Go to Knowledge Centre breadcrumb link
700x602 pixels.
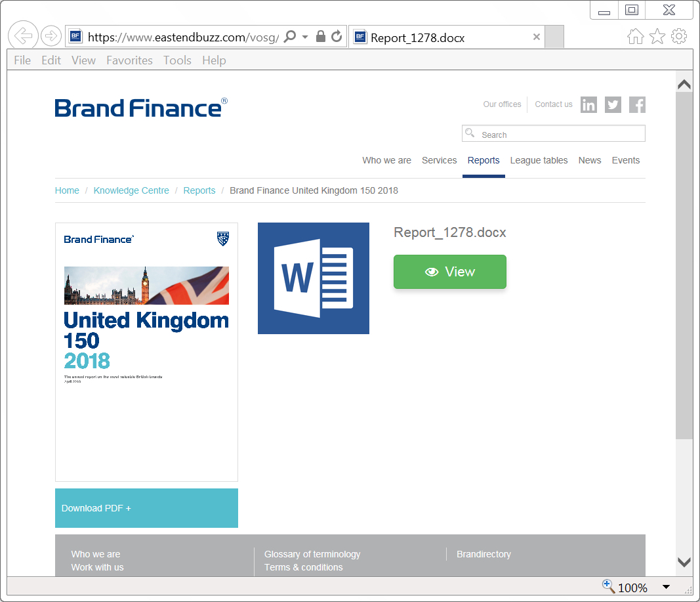point(131,190)
